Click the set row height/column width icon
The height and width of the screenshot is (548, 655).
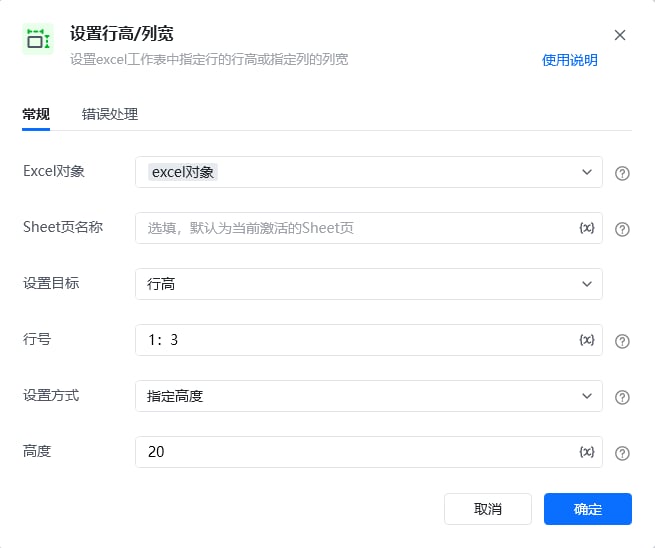click(38, 39)
